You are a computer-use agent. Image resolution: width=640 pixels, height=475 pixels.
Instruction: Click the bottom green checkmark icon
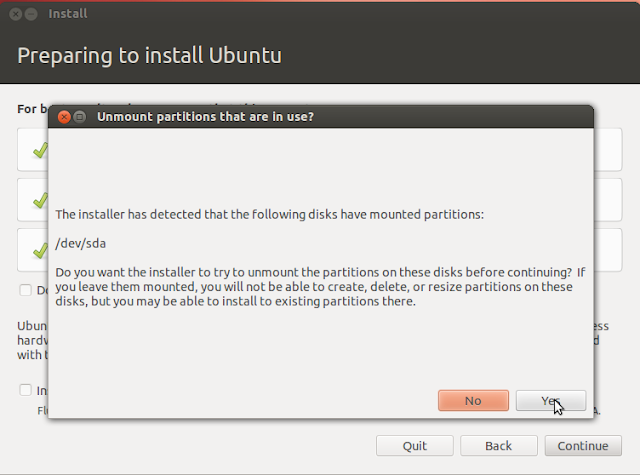(40, 250)
